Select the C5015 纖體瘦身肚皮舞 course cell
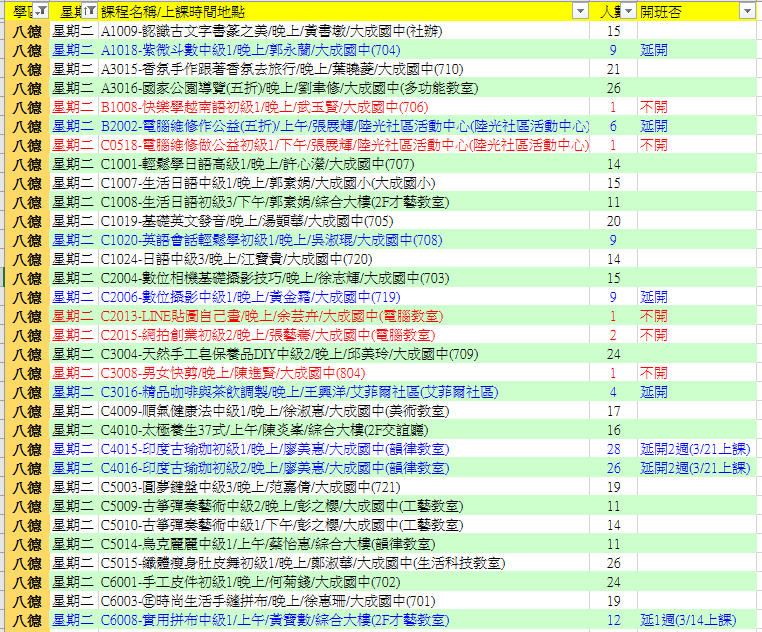Viewport: 762px width, 632px height. coord(302,563)
